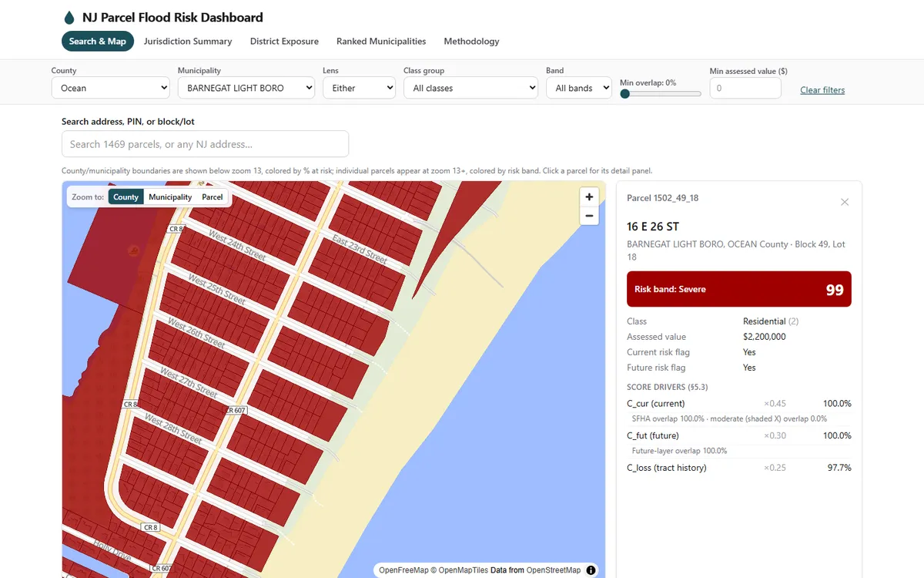Viewport: 924px width, 578px height.
Task: Click the CR 607 road shield at 27th Street
Action: coord(236,410)
